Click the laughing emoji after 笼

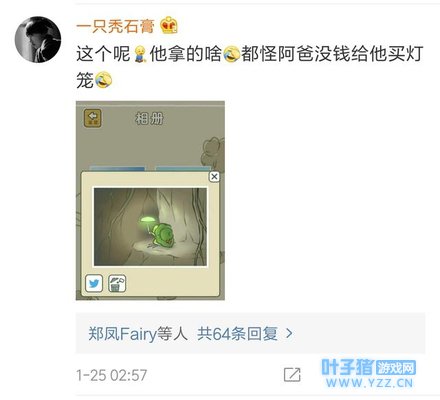coord(103,80)
